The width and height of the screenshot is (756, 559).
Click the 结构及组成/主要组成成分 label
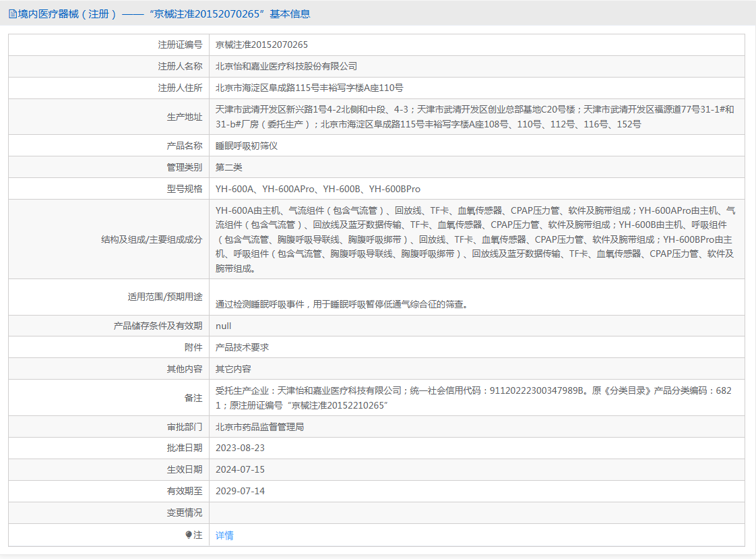click(x=152, y=239)
